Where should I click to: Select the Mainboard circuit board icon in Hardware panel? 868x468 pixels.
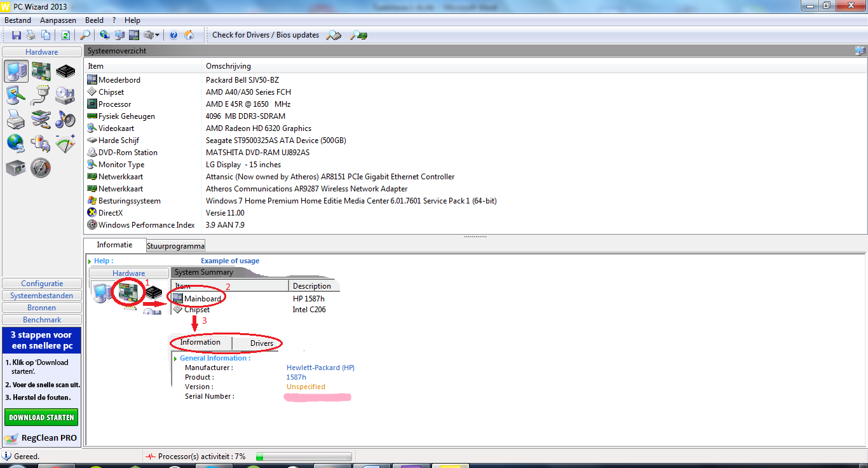[x=41, y=71]
